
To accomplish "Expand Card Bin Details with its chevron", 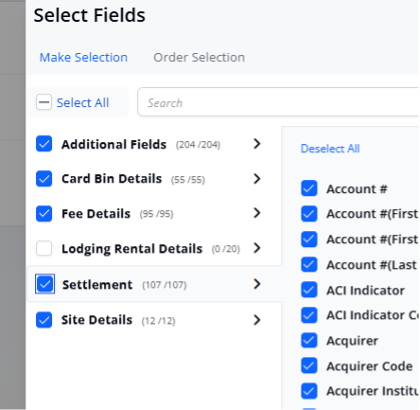I will coord(257,179).
